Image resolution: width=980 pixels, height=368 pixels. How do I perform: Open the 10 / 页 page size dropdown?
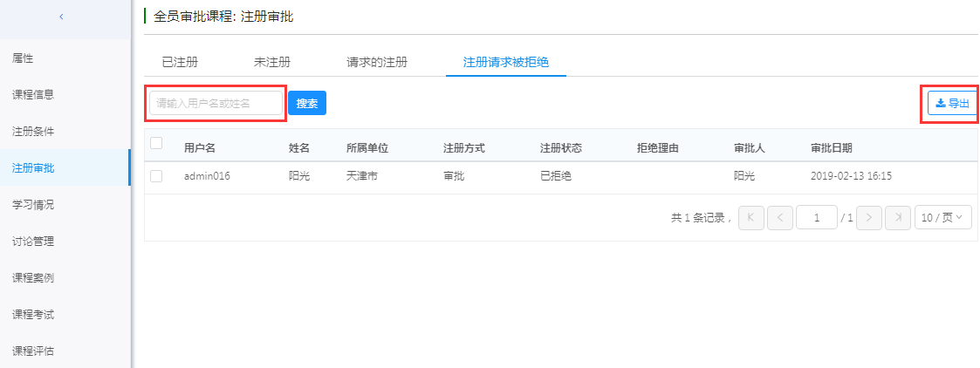pos(942,218)
